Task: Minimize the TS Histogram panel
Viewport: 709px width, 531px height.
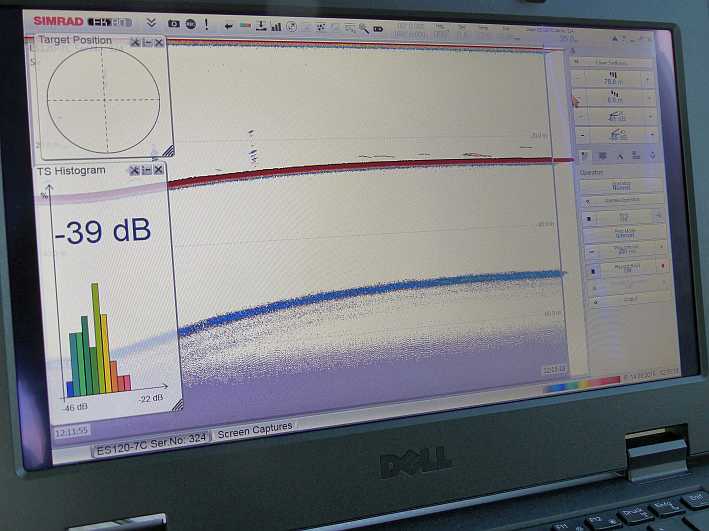Action: (x=146, y=171)
